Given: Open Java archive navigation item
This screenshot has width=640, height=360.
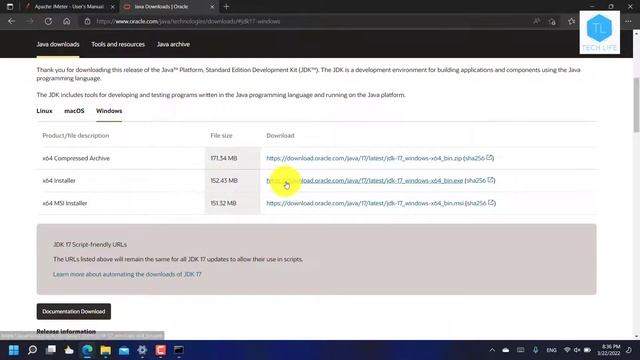Looking at the screenshot, I should click(x=173, y=44).
